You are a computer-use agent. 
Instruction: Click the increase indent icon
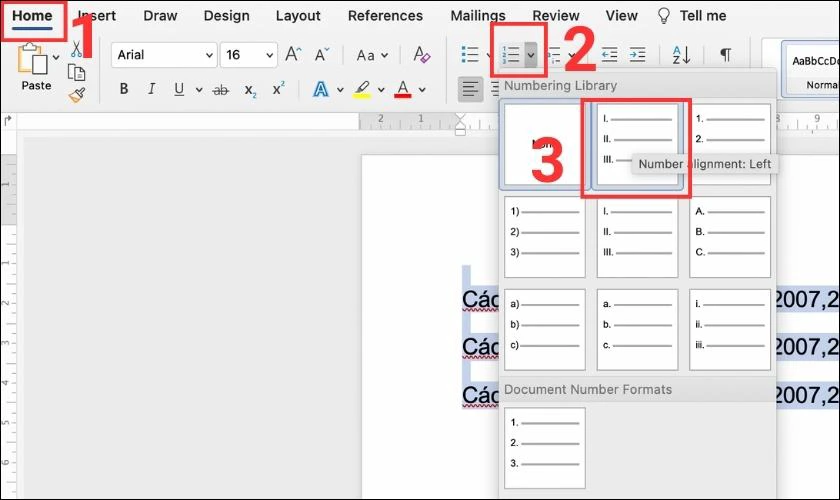coord(637,55)
